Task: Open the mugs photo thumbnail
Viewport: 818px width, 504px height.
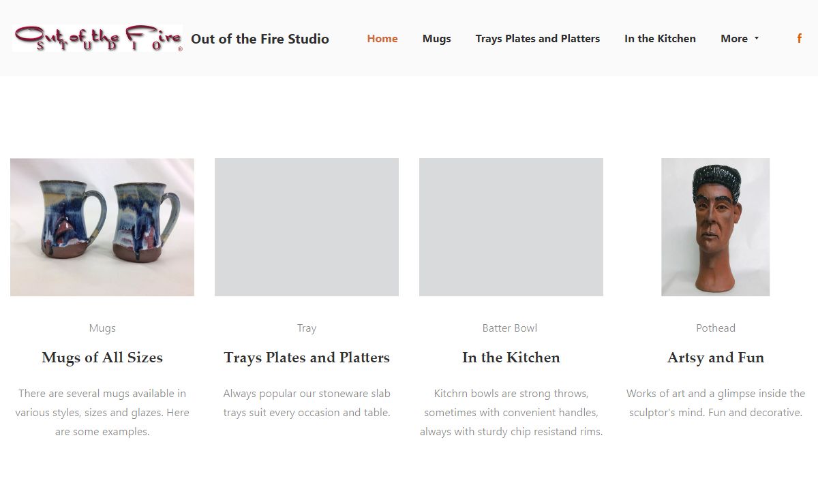Action: point(102,227)
